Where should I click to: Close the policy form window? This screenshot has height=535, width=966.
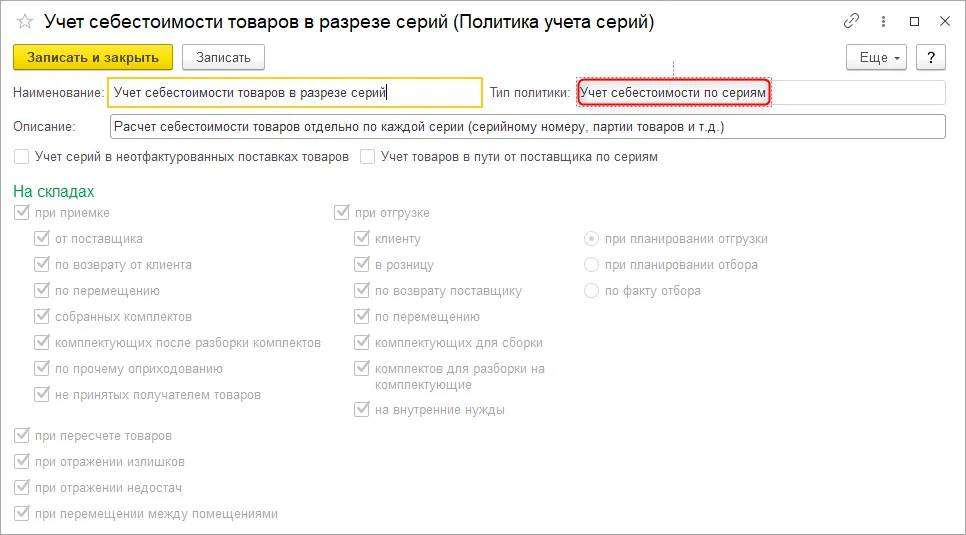point(945,22)
